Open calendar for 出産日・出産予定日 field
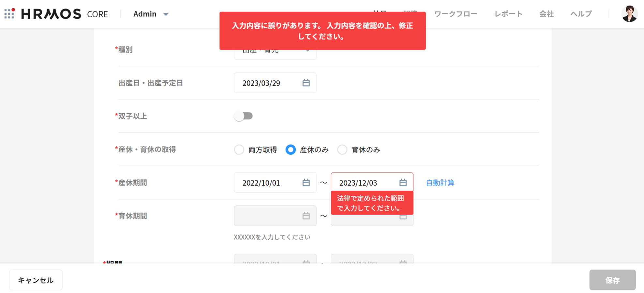This screenshot has width=644, height=293. coord(306,83)
